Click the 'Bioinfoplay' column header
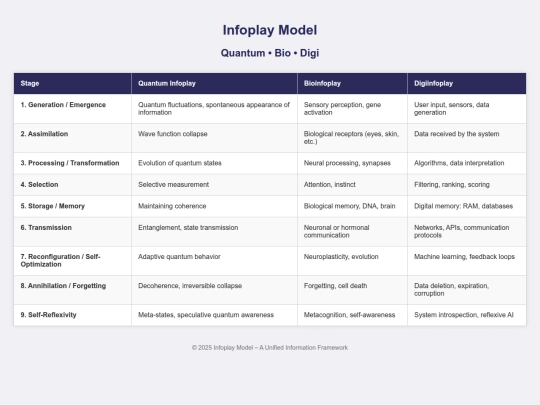The width and height of the screenshot is (540, 405). 352,83
